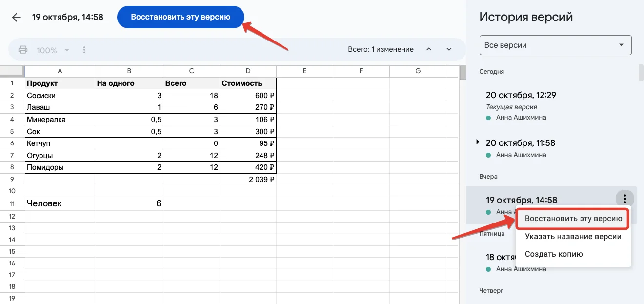This screenshot has height=304, width=644.
Task: Click the spreadsheet vertical scrollbar
Action: click(x=463, y=72)
